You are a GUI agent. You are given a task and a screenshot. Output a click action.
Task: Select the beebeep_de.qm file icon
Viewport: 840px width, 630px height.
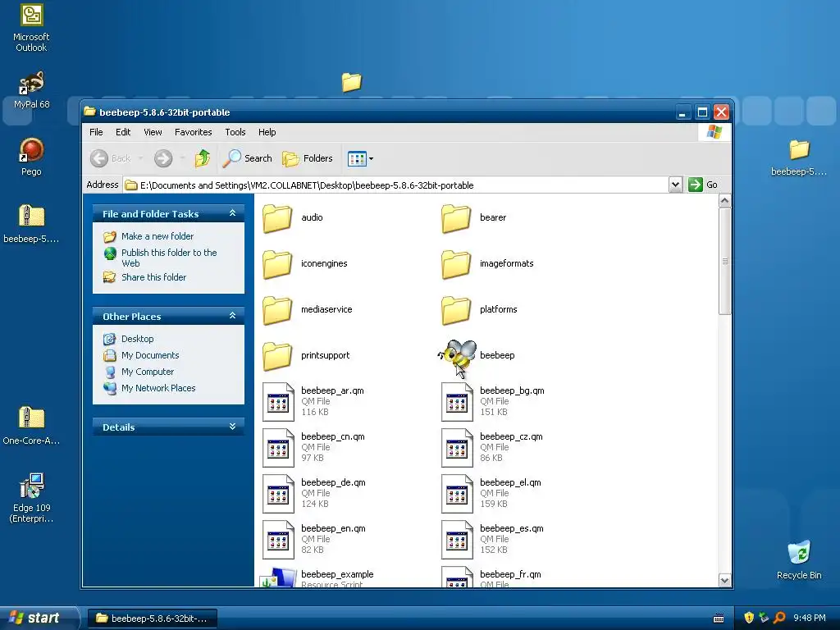click(x=278, y=494)
